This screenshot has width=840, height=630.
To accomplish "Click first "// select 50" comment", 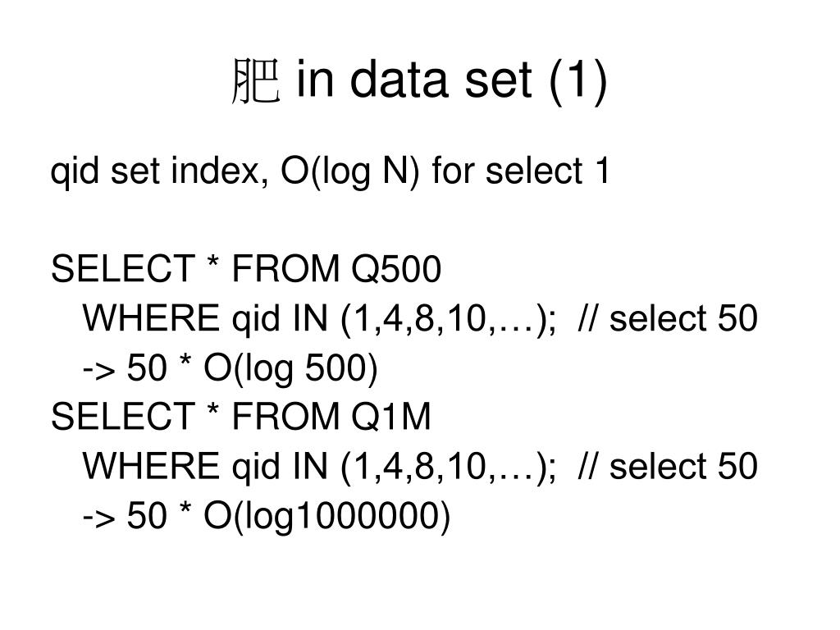I will tap(668, 318).
